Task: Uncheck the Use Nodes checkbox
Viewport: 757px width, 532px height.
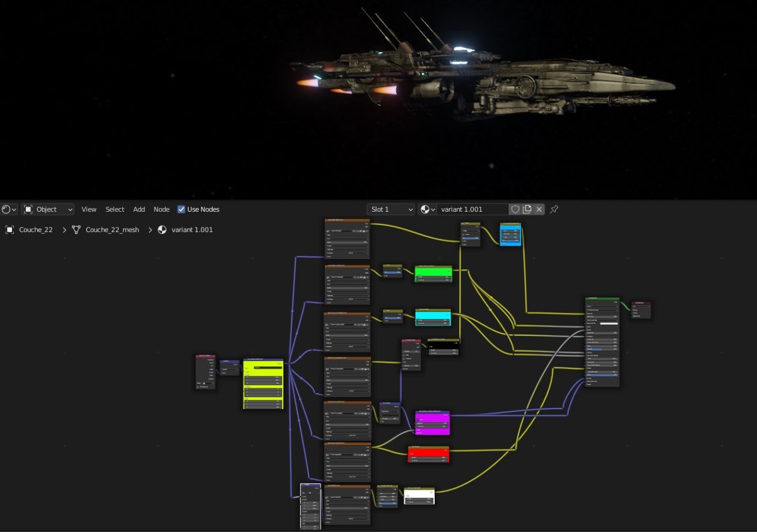Action: pyautogui.click(x=182, y=209)
